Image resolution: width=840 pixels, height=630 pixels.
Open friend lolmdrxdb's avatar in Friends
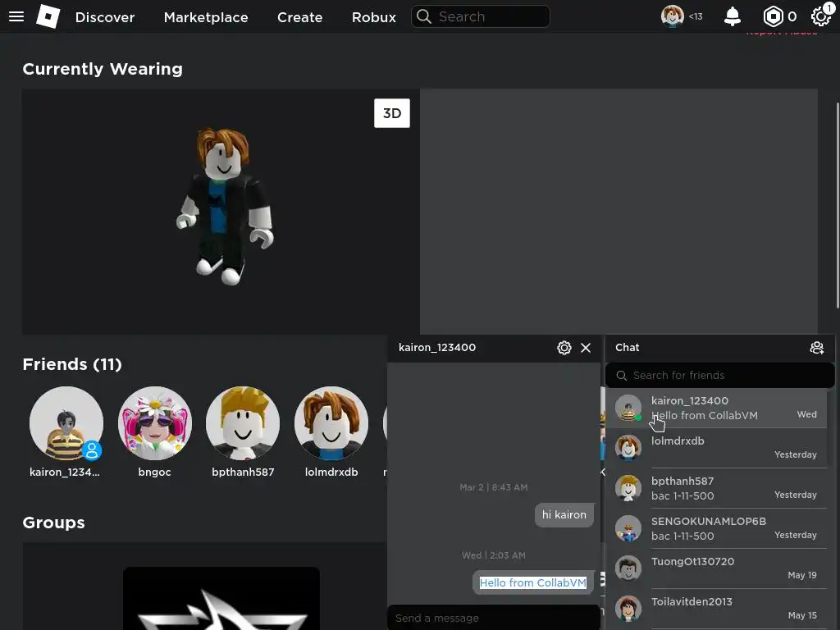click(x=331, y=423)
